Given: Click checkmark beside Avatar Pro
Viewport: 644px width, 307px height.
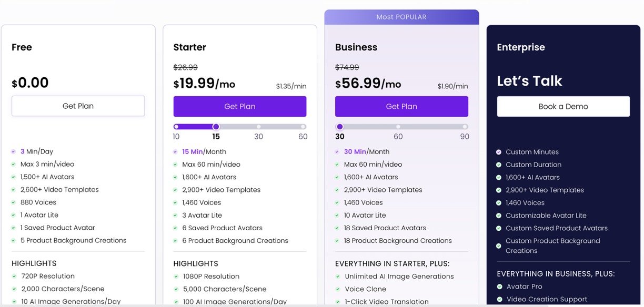Looking at the screenshot, I should 499,286.
